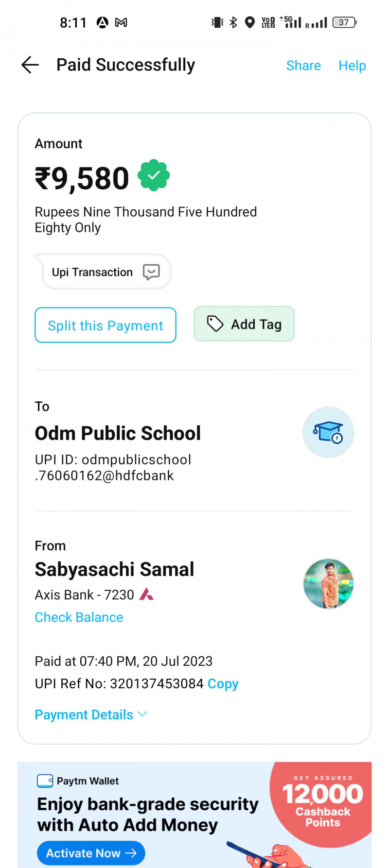
Task: Tap the message icon beside Upi Transaction
Action: (151, 272)
